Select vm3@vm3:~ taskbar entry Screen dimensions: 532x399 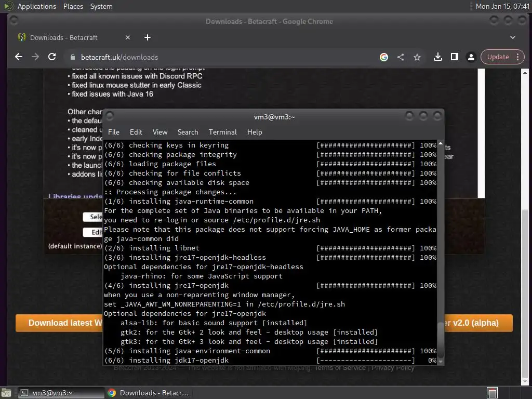click(61, 393)
